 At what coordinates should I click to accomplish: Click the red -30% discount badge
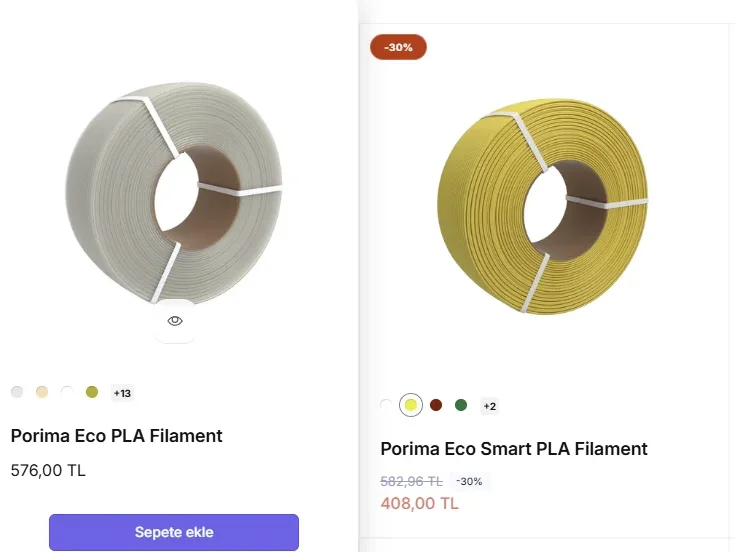click(398, 47)
